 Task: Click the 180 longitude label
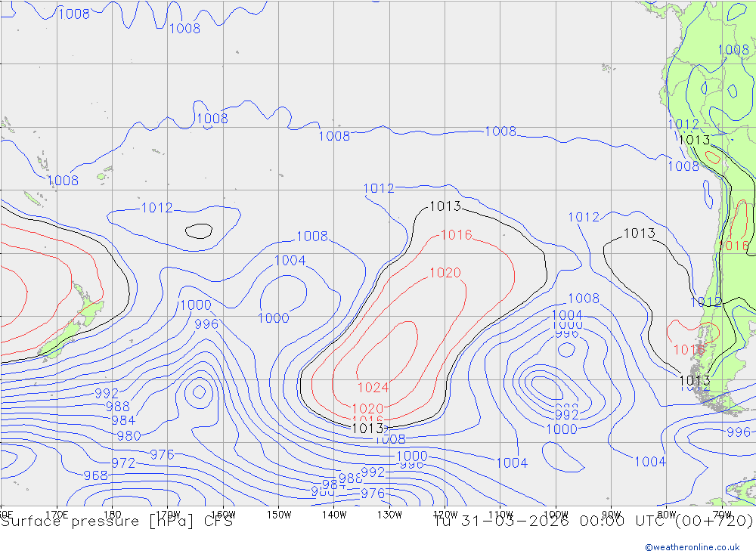(x=113, y=515)
